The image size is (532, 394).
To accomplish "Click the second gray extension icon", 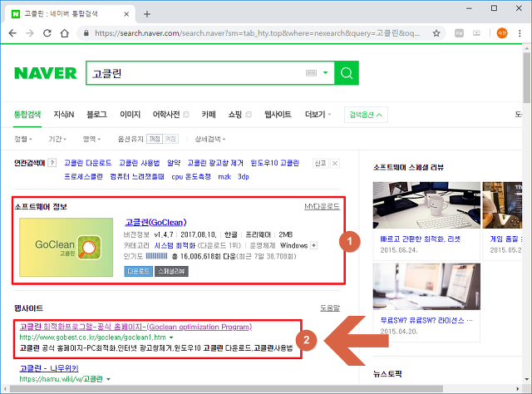I will click(476, 33).
